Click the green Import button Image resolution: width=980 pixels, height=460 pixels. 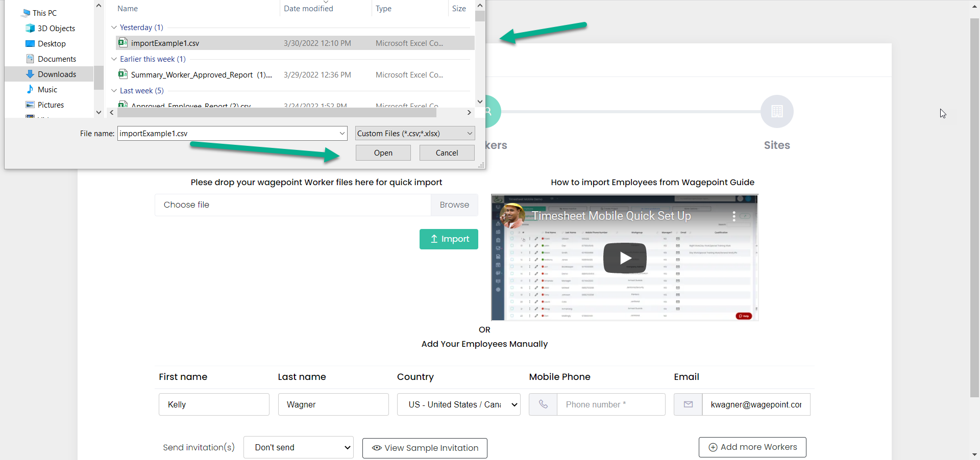click(x=449, y=239)
